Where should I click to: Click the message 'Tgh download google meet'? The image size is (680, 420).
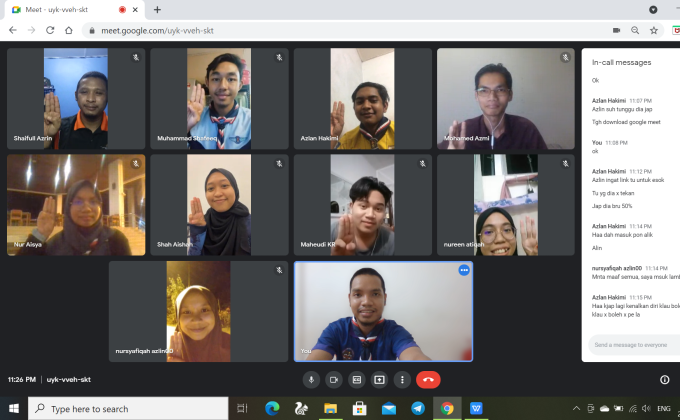[x=626, y=122]
